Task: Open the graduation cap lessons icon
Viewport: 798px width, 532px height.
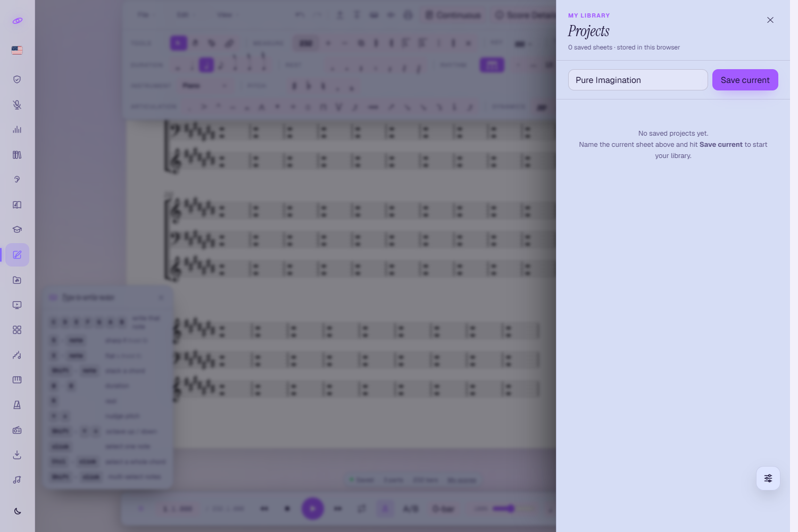Action: (17, 230)
